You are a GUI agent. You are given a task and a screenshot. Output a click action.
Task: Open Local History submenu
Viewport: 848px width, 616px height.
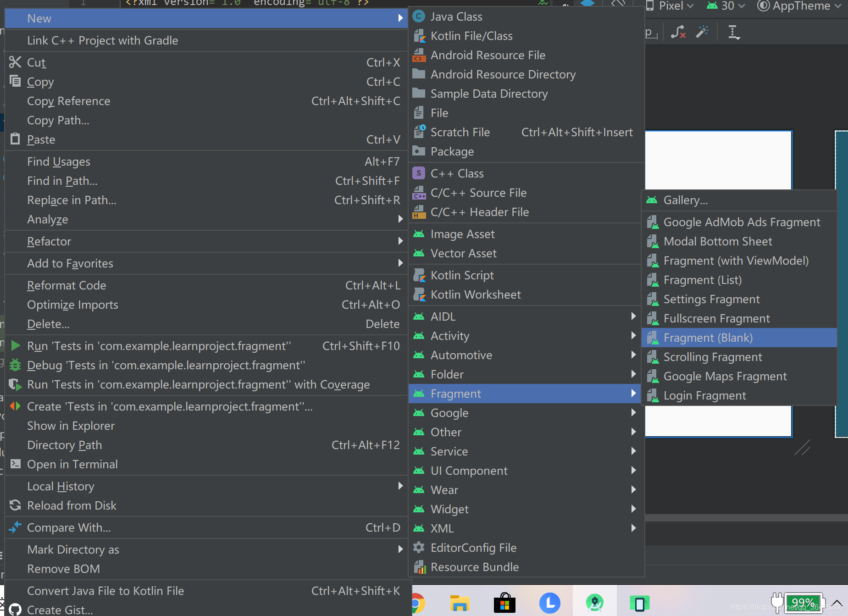pyautogui.click(x=206, y=486)
